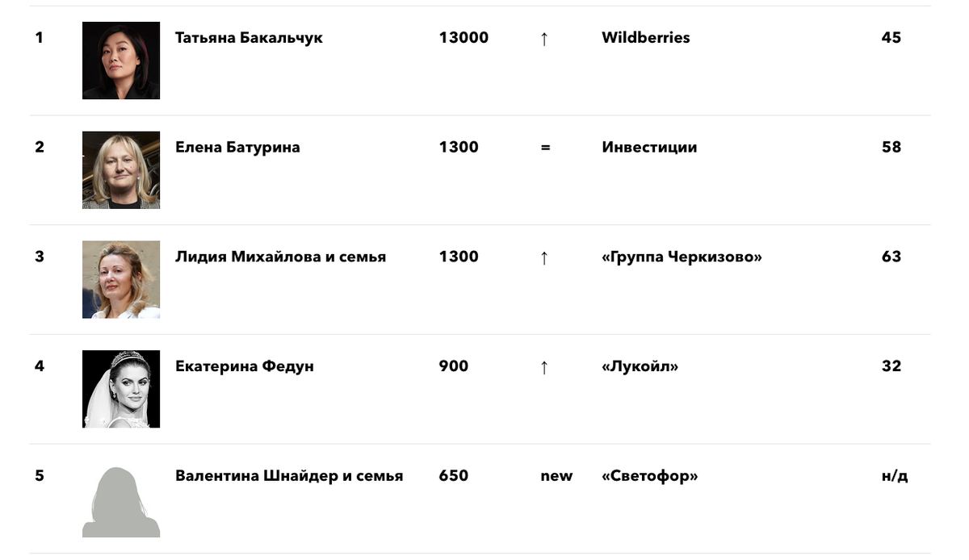Click the grey placeholder silhouette in row 5

[121, 502]
